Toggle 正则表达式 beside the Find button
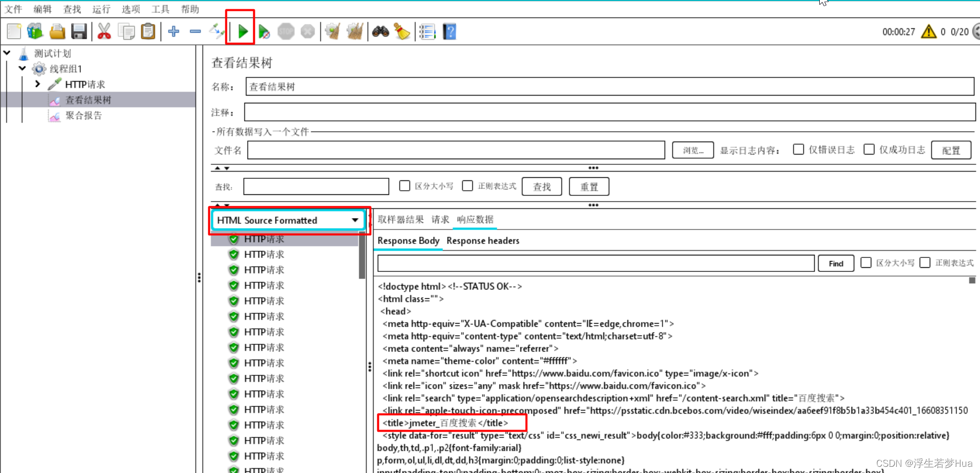 point(925,263)
